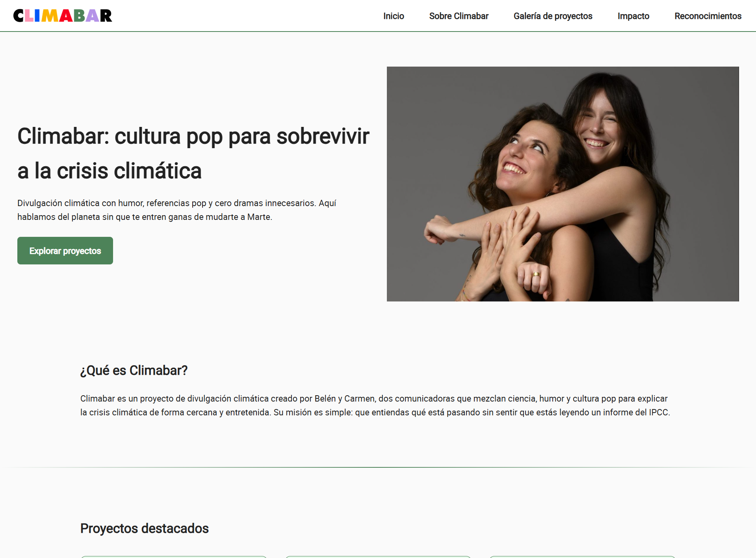Image resolution: width=756 pixels, height=558 pixels.
Task: Select the paragraph about Belén y Carmen
Action: coord(375,405)
